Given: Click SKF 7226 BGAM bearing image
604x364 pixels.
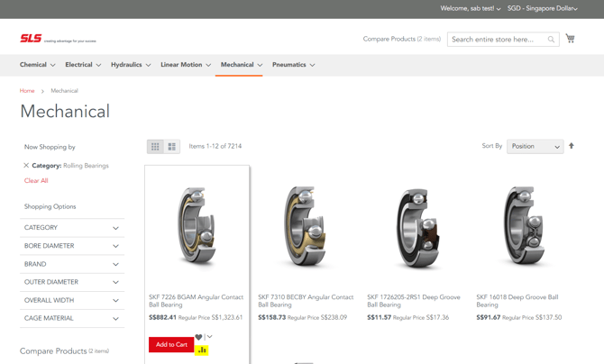Looking at the screenshot, I should click(197, 227).
